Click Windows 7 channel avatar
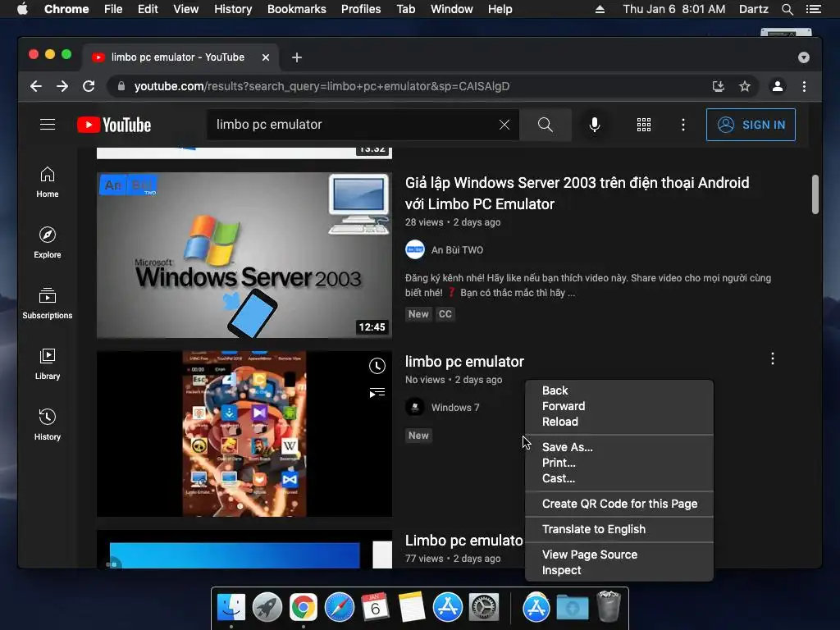 coord(414,407)
